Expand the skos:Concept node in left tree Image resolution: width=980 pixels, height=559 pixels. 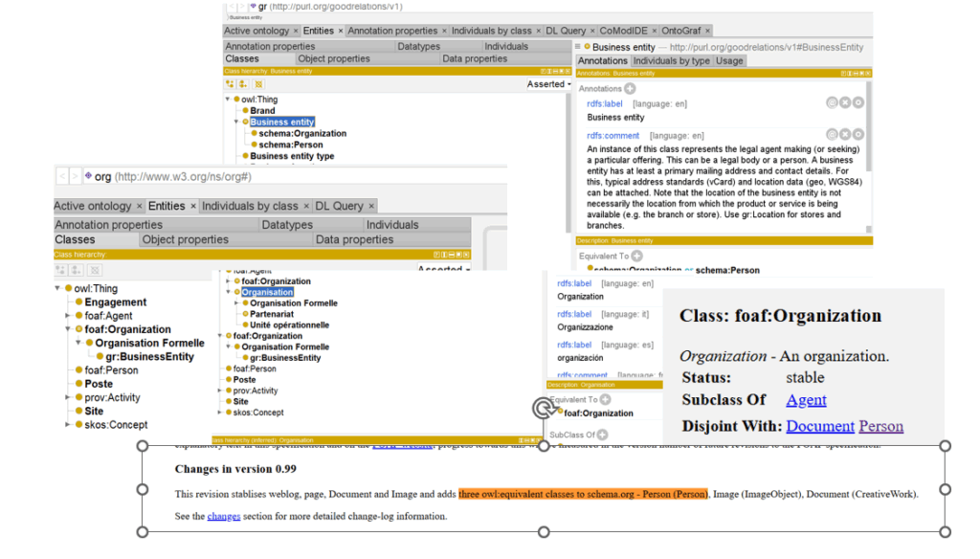click(x=67, y=424)
